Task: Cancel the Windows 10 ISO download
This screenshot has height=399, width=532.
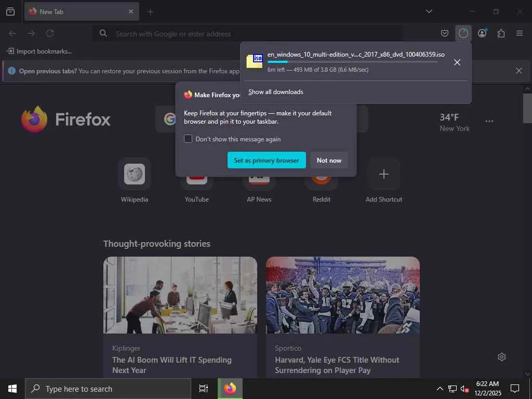Action: tap(457, 62)
